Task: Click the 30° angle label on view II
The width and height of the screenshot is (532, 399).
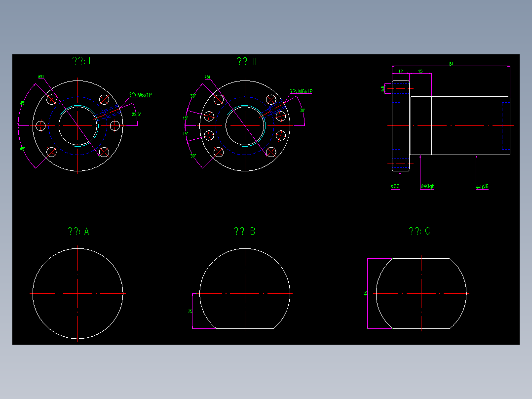Action: click(303, 111)
